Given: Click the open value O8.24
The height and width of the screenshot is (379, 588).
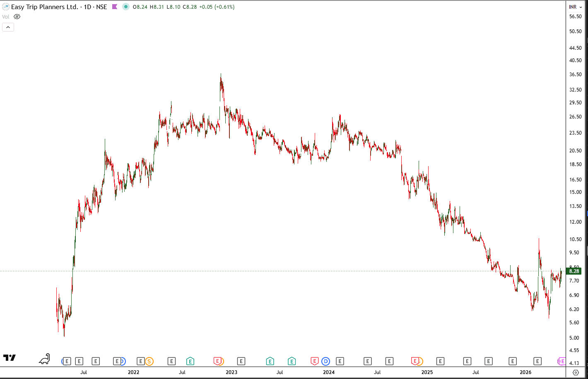Looking at the screenshot, I should (x=140, y=7).
